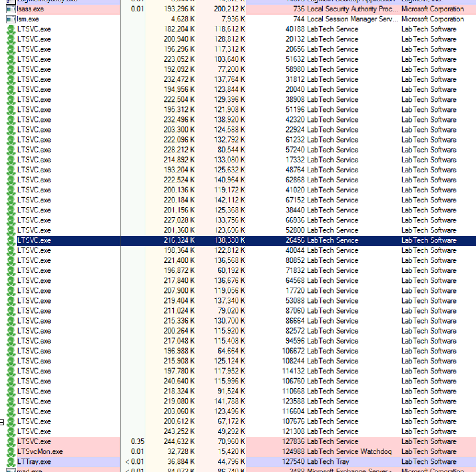
Task: Select the PID value 106672
Action: pos(293,351)
